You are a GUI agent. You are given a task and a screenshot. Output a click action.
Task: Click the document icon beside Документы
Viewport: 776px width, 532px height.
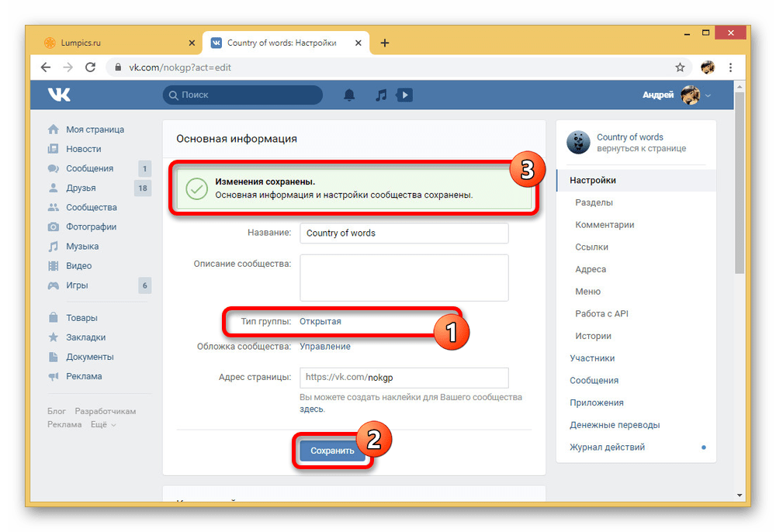pyautogui.click(x=54, y=357)
